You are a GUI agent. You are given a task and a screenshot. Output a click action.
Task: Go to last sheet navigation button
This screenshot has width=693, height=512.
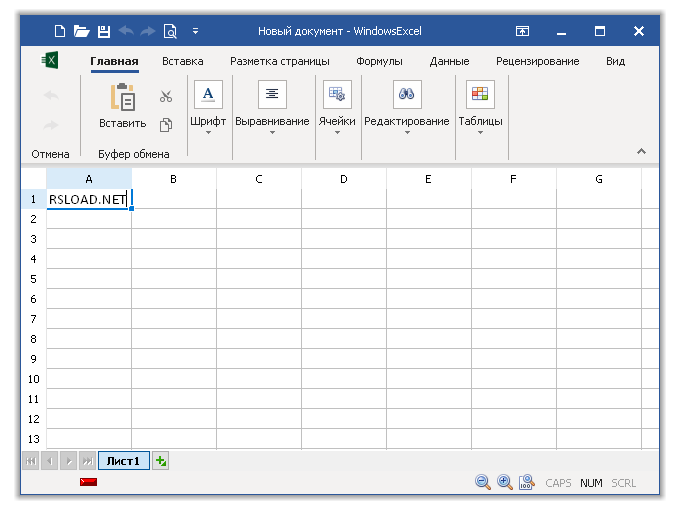pyautogui.click(x=88, y=461)
